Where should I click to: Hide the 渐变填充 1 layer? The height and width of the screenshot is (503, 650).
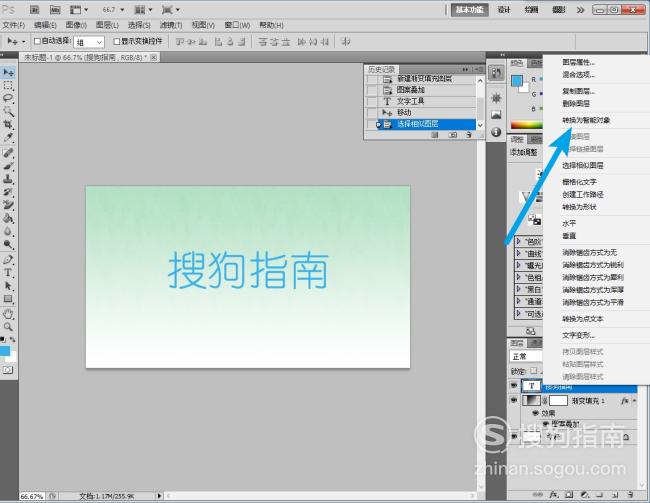(x=514, y=401)
